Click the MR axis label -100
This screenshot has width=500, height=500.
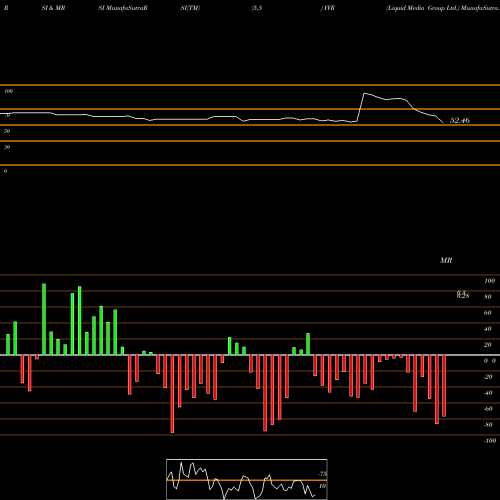click(490, 441)
